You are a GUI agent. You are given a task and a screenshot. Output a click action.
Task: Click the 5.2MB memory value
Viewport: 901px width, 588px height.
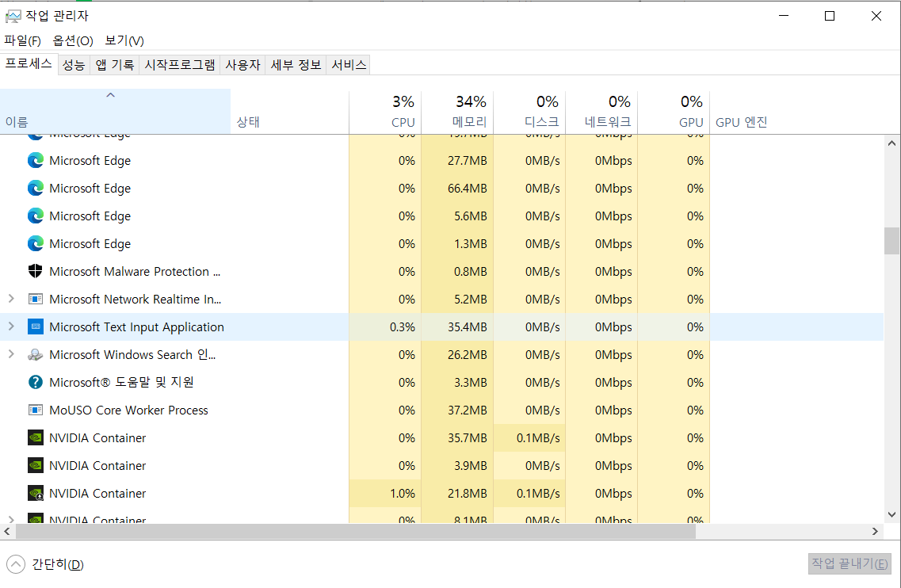pos(470,300)
